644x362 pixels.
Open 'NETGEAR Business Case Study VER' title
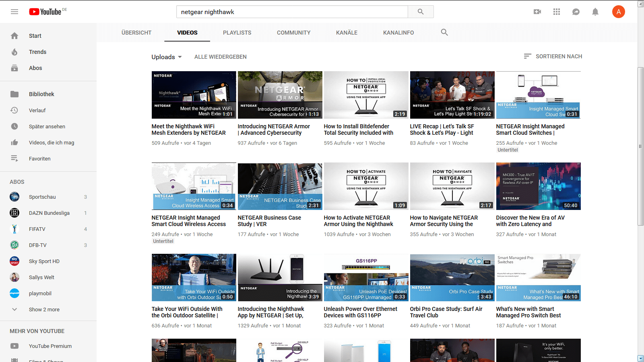269,221
